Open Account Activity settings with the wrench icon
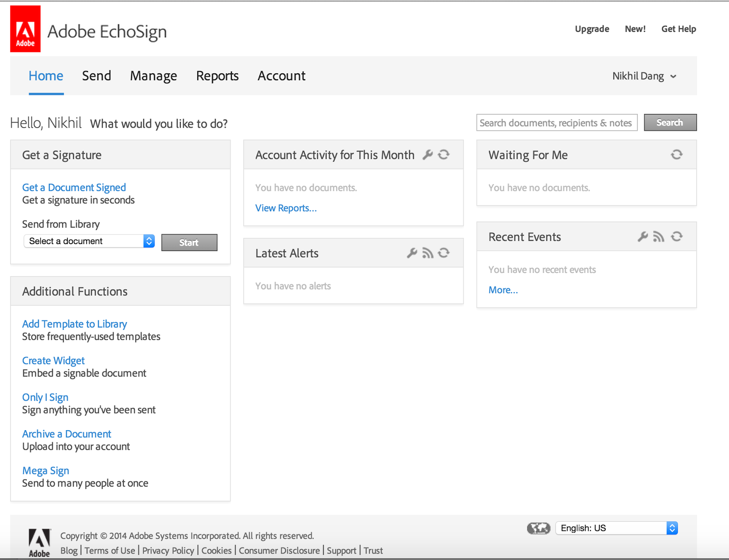 coord(427,154)
